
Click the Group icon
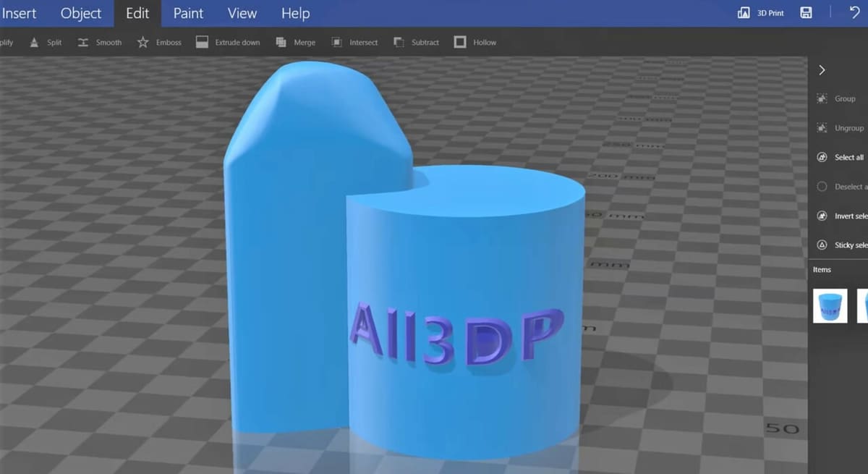822,98
